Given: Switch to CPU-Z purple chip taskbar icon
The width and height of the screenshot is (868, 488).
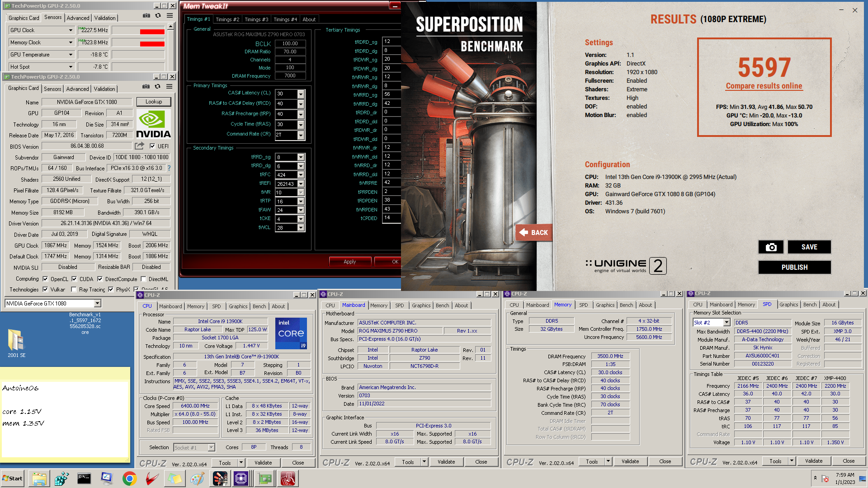Looking at the screenshot, I should pyautogui.click(x=241, y=479).
